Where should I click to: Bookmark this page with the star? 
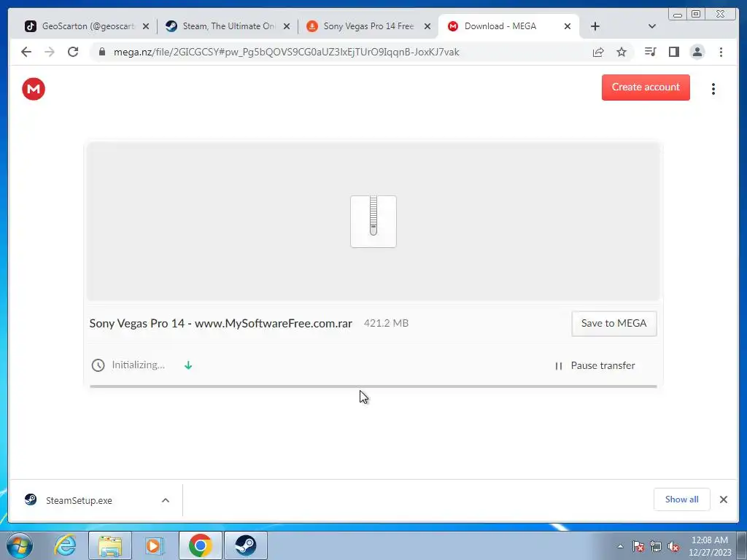pyautogui.click(x=622, y=52)
